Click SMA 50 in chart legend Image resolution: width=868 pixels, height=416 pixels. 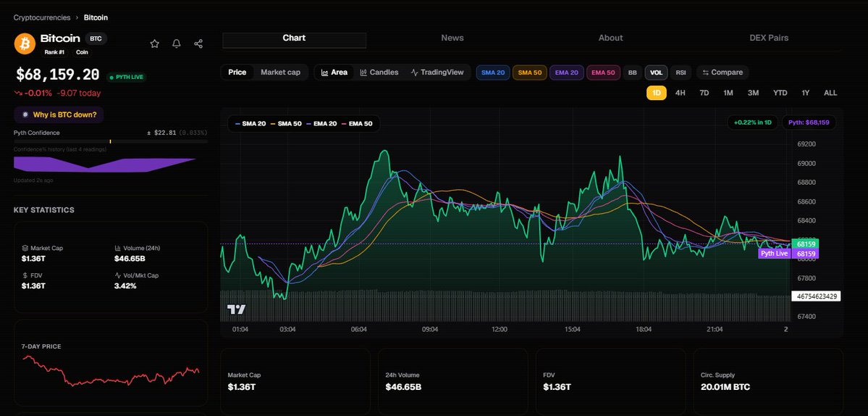tap(286, 123)
